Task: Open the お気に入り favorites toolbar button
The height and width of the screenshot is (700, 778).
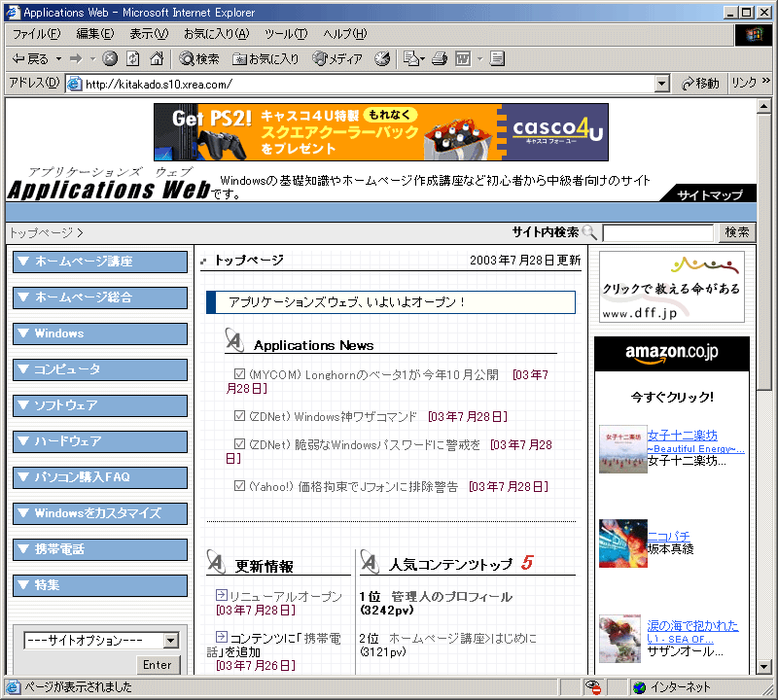Action: [265, 58]
